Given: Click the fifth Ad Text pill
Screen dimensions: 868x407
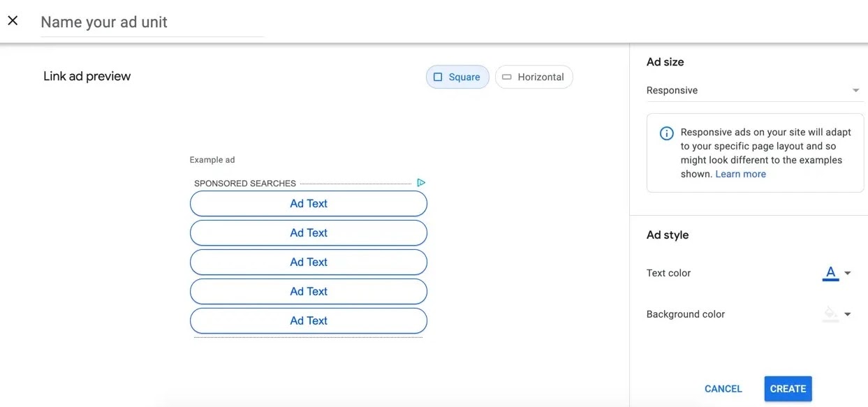Looking at the screenshot, I should [x=309, y=321].
